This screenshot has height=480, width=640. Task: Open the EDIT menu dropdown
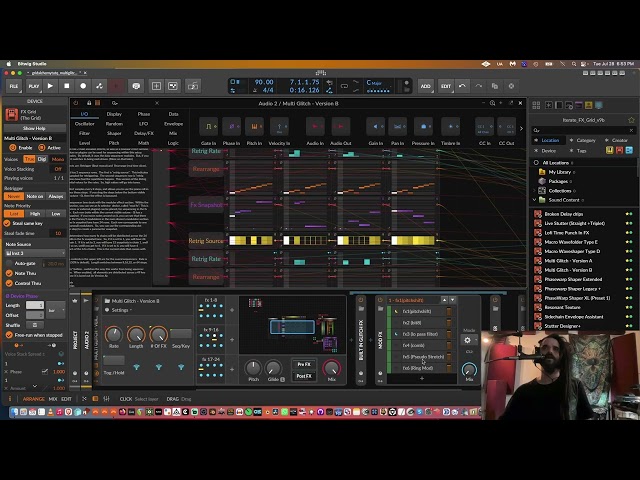446,86
